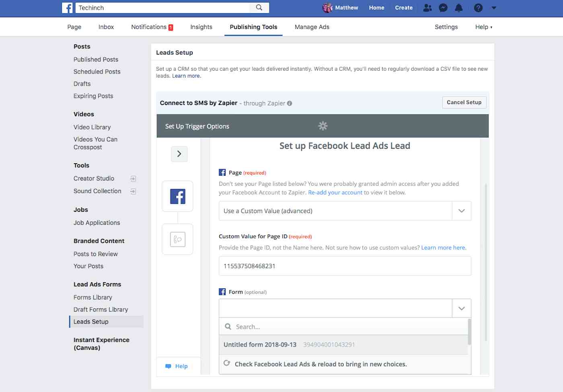The width and height of the screenshot is (563, 392).
Task: Open the account menu dropdown arrow
Action: click(494, 8)
